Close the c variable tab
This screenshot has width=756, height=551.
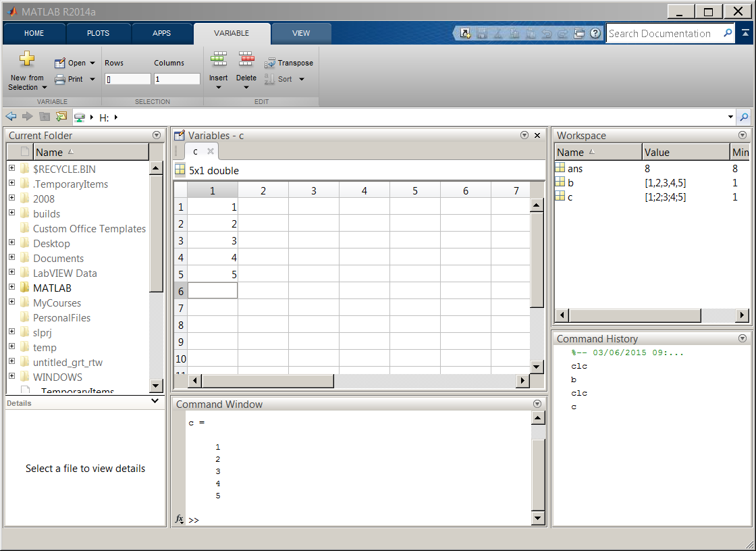[x=210, y=151]
